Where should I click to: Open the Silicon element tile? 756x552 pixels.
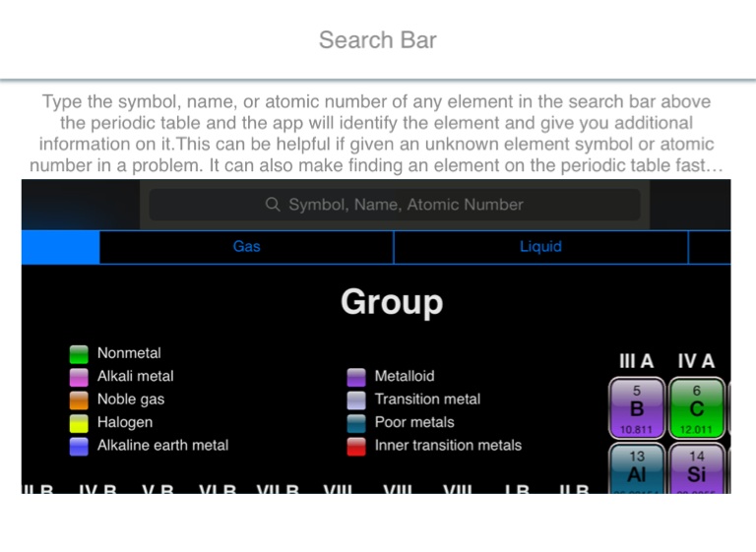click(x=696, y=466)
